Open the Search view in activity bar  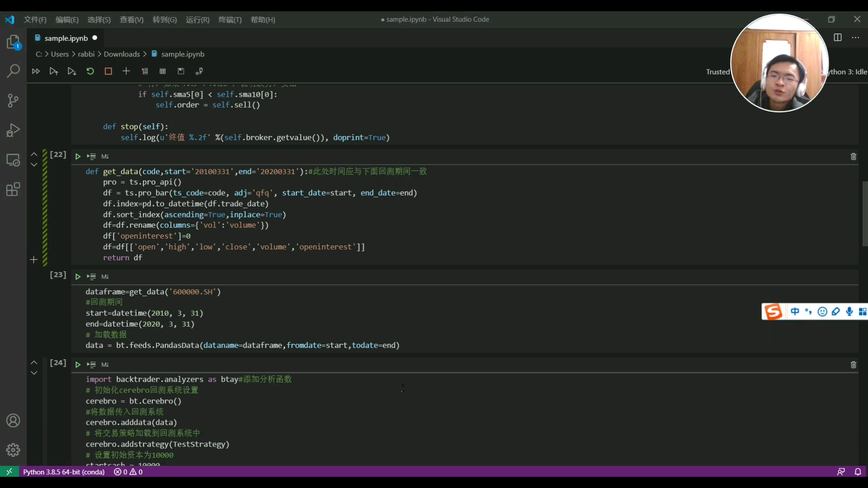pyautogui.click(x=13, y=71)
